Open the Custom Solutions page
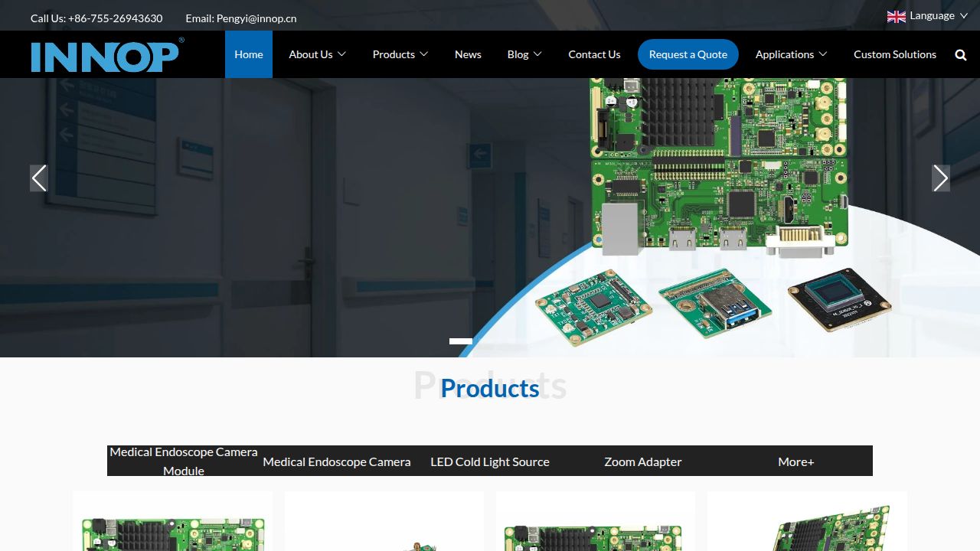The height and width of the screenshot is (551, 980). (x=895, y=54)
